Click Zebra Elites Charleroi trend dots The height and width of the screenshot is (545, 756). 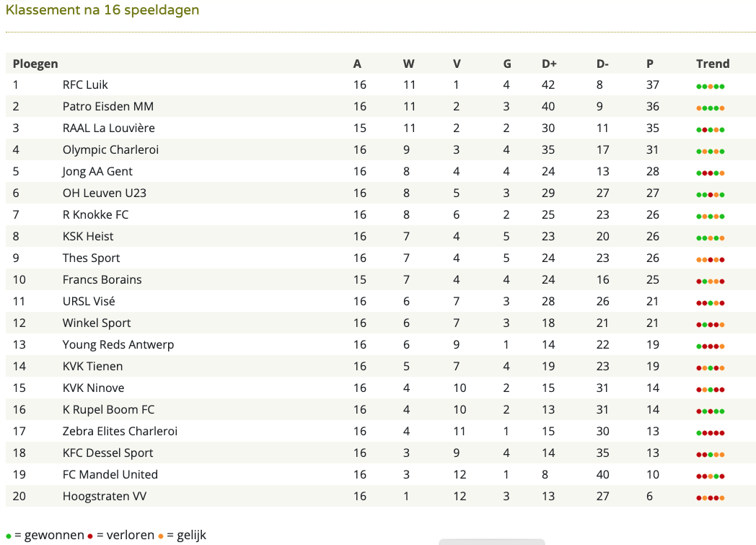[711, 433]
